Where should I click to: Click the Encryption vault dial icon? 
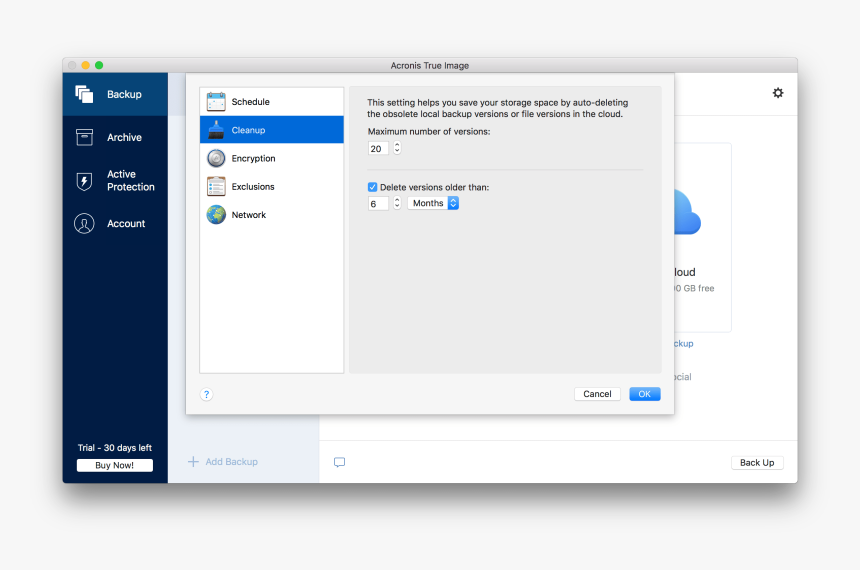point(216,159)
